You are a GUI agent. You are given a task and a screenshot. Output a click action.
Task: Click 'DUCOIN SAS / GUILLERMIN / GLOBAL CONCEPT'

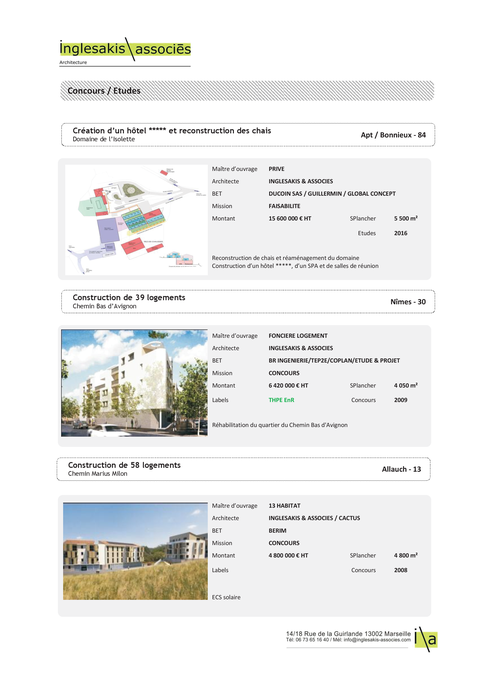332,194
